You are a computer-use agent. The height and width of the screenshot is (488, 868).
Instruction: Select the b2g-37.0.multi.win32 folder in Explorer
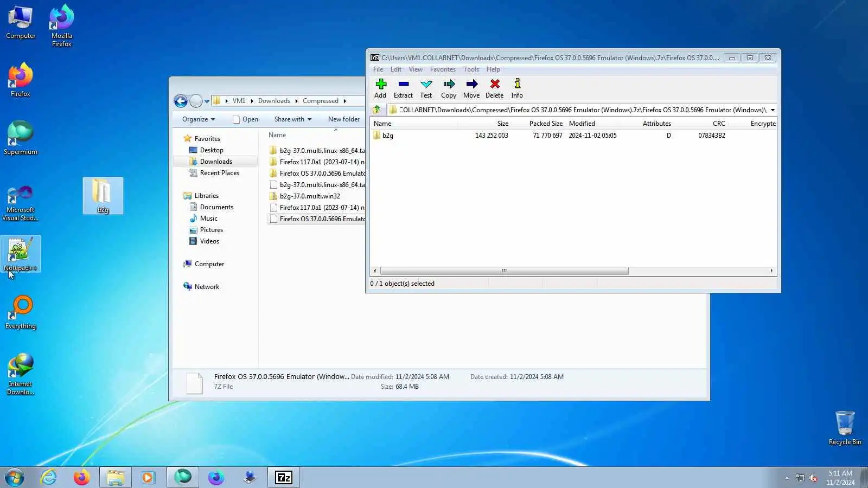coord(310,196)
